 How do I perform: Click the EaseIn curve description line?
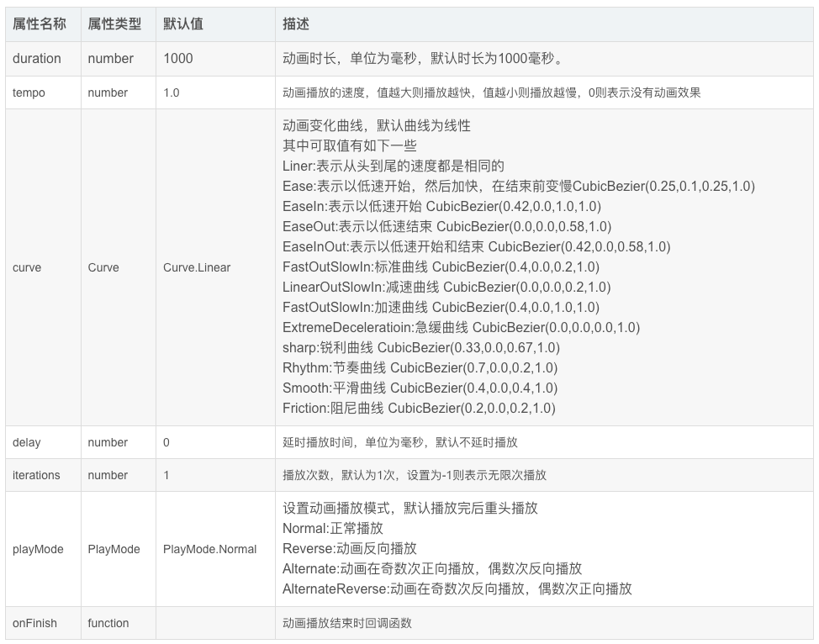[442, 206]
